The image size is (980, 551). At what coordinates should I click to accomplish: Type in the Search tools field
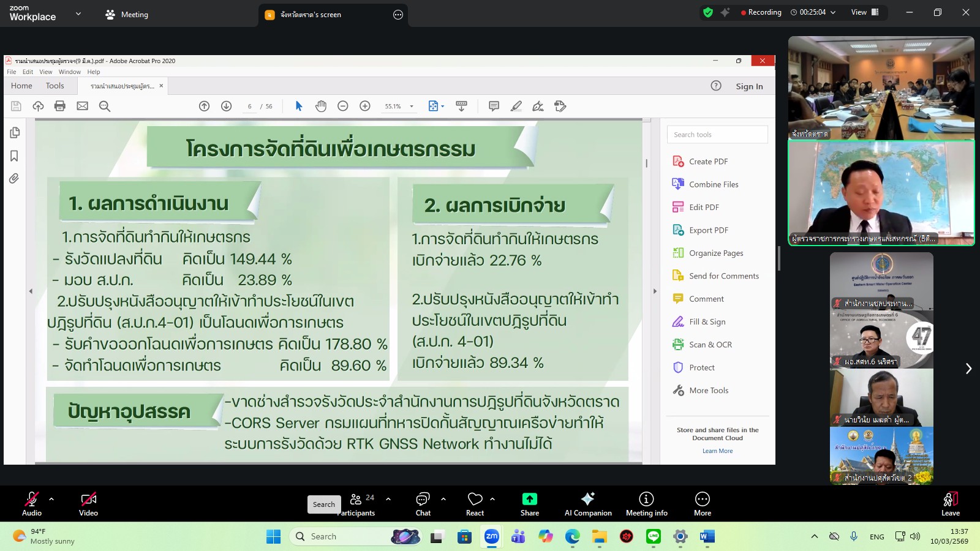(717, 134)
